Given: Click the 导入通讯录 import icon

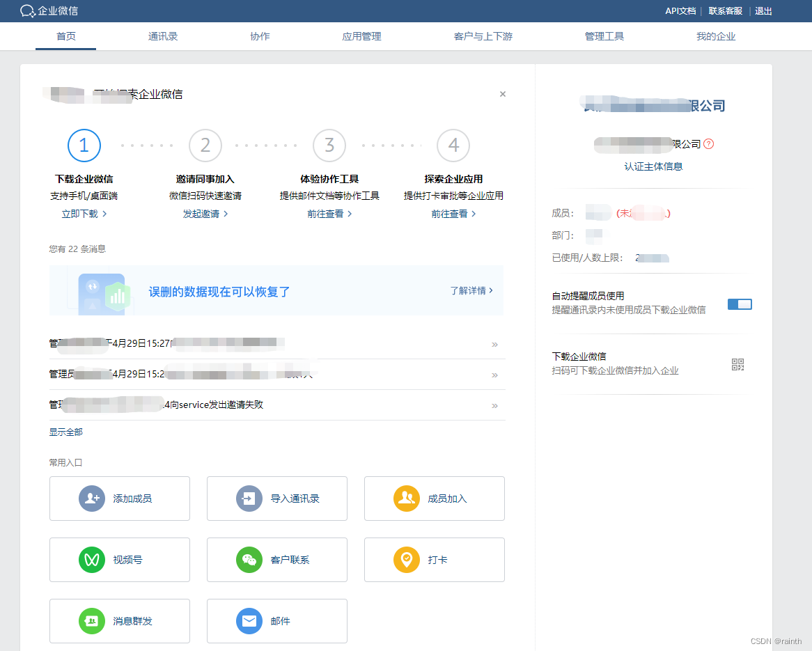Looking at the screenshot, I should (x=249, y=499).
